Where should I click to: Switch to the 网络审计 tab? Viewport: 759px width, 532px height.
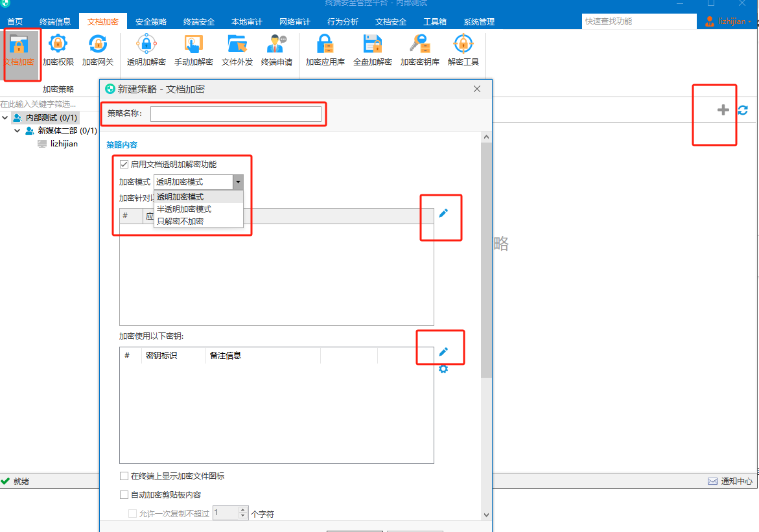point(295,22)
